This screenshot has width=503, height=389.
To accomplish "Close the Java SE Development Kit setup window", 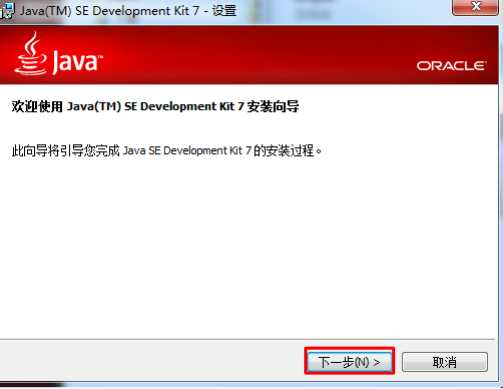I will (x=476, y=7).
